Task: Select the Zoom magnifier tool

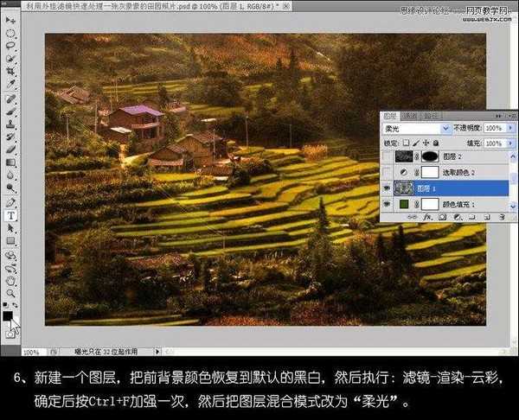Action: 11,293
